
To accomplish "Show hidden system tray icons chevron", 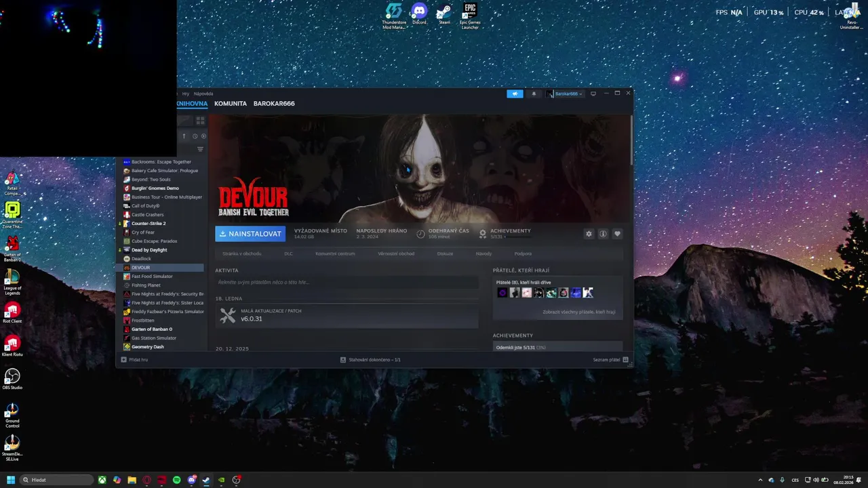I will click(762, 480).
